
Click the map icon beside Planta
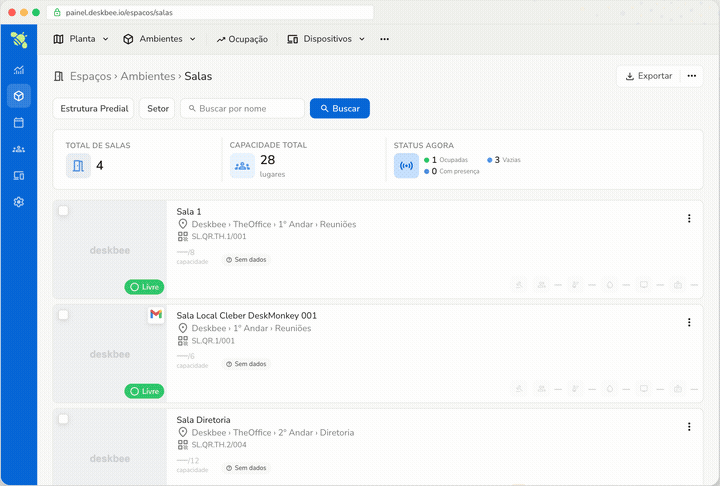click(58, 39)
